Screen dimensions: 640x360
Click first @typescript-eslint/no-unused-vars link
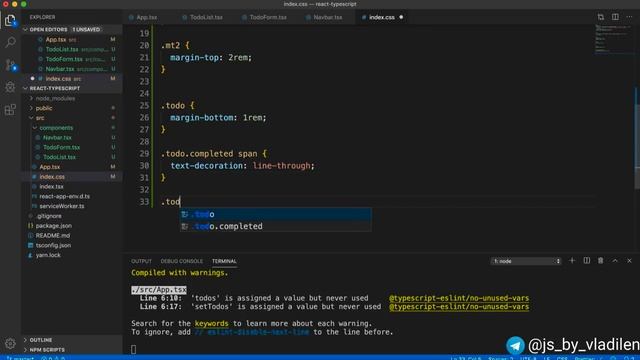tap(459, 298)
